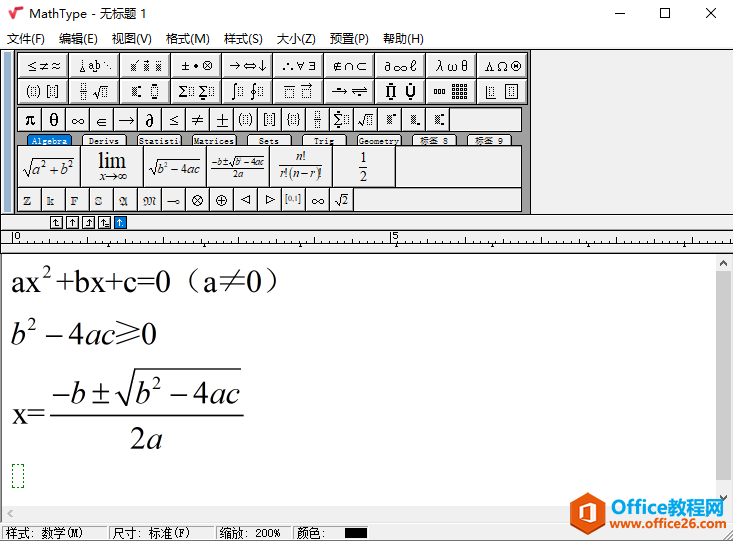Open the operator symbols palette (± • ⊗)

click(196, 66)
